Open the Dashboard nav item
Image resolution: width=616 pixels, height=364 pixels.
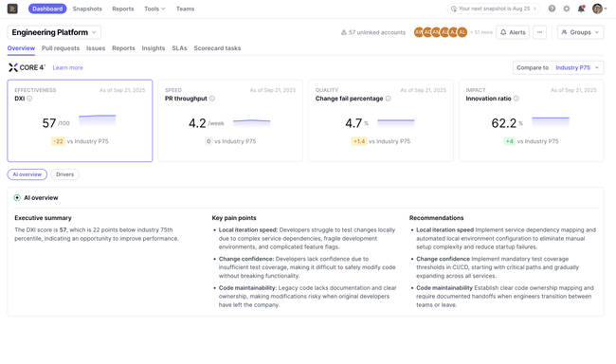coord(47,9)
